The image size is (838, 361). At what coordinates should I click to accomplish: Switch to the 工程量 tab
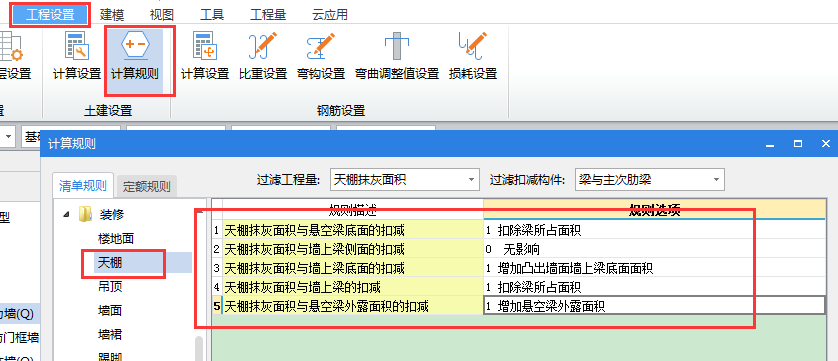point(268,15)
